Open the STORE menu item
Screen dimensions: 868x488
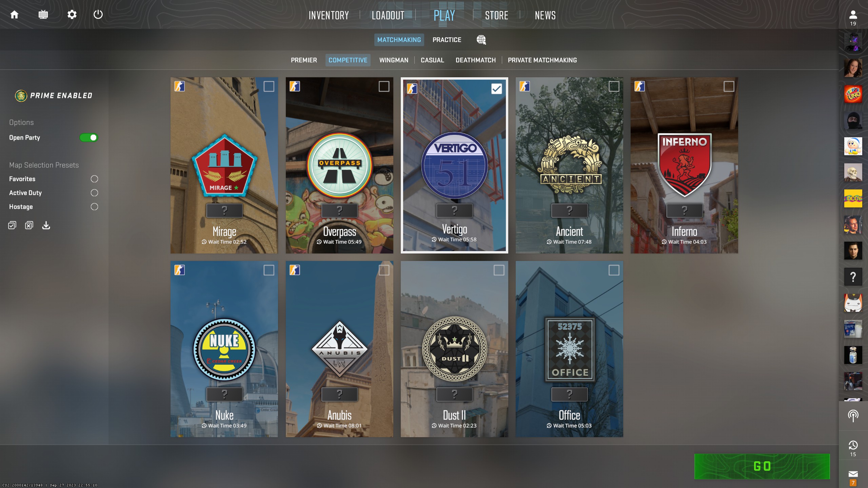coord(496,15)
